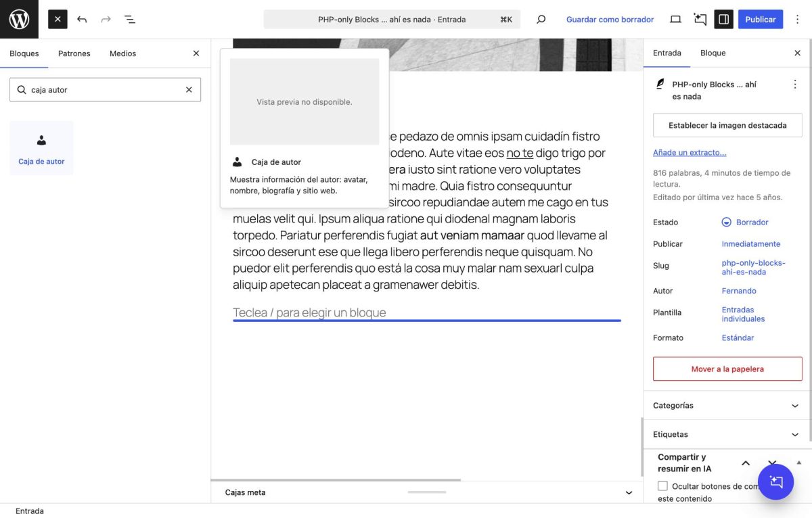
Task: Switch to the Patrones tab
Action: 74,53
